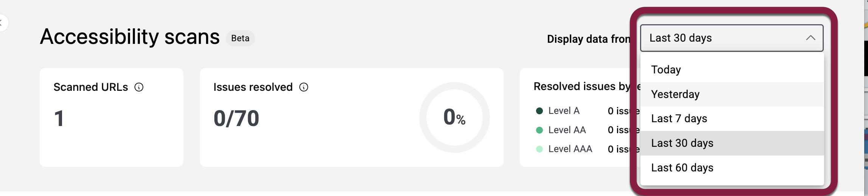Viewport: 868px width, 196px height.
Task: Collapse the date dropdown using its chevron
Action: pos(810,38)
